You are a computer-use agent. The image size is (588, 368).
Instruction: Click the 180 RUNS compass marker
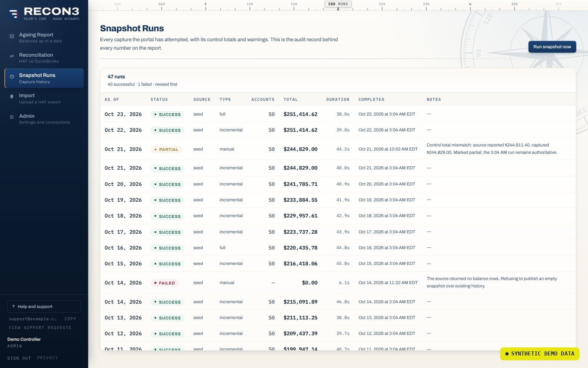pyautogui.click(x=338, y=4)
